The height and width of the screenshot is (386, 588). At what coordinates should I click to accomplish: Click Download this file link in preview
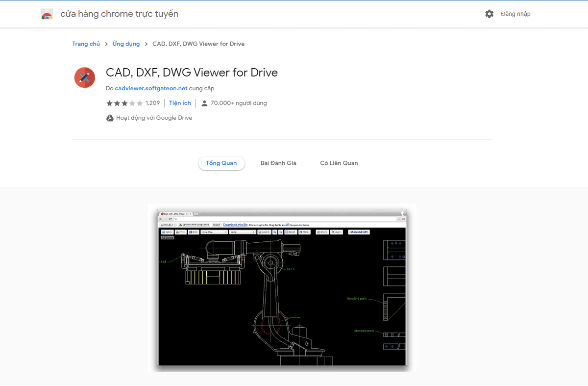235,225
